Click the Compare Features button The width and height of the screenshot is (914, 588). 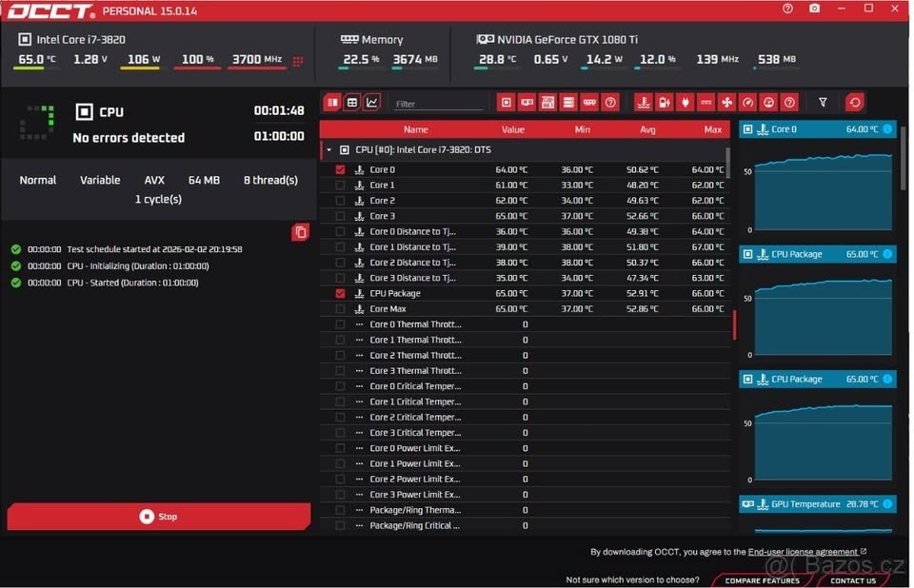(762, 580)
